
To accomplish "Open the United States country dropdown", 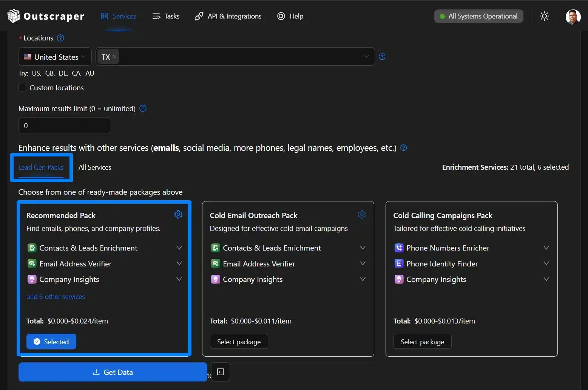I will pos(55,57).
